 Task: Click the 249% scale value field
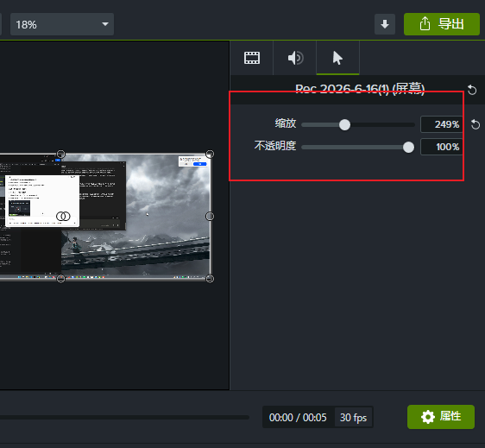pyautogui.click(x=441, y=124)
